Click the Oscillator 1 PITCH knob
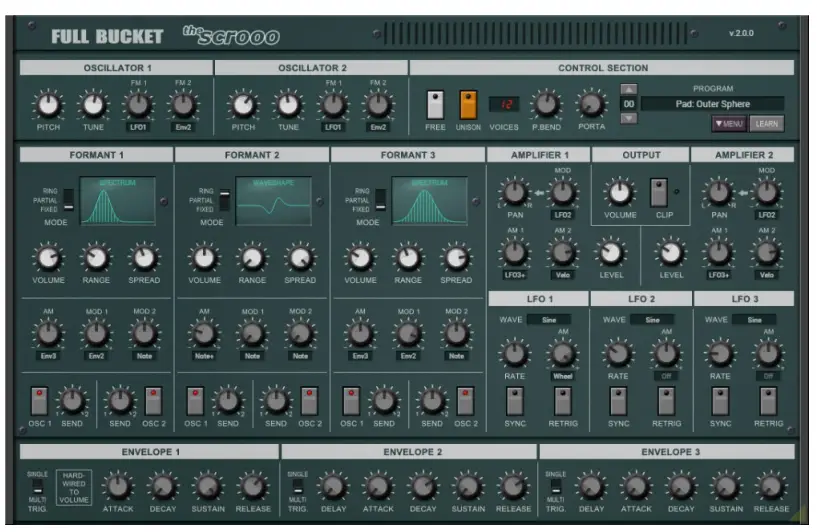 [48, 105]
